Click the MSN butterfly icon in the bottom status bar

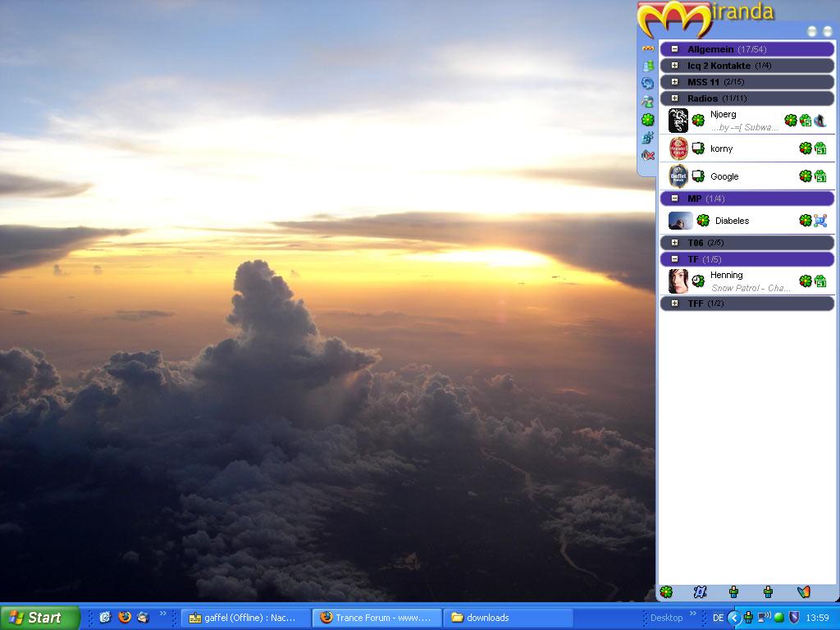(x=804, y=592)
